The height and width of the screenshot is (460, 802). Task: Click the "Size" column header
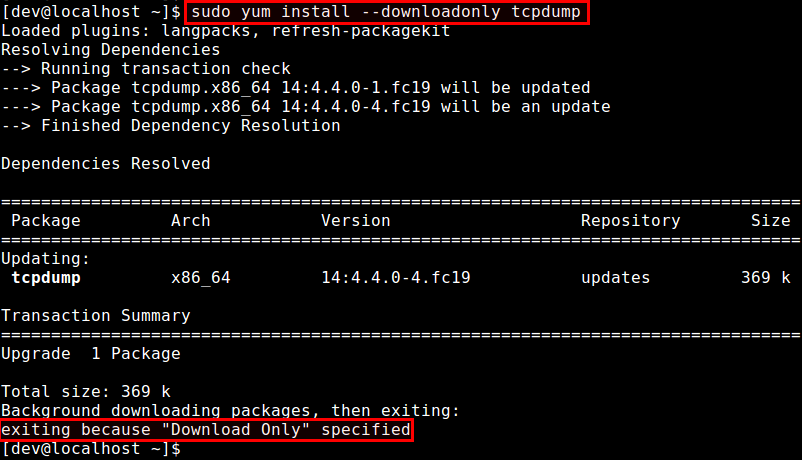point(770,221)
